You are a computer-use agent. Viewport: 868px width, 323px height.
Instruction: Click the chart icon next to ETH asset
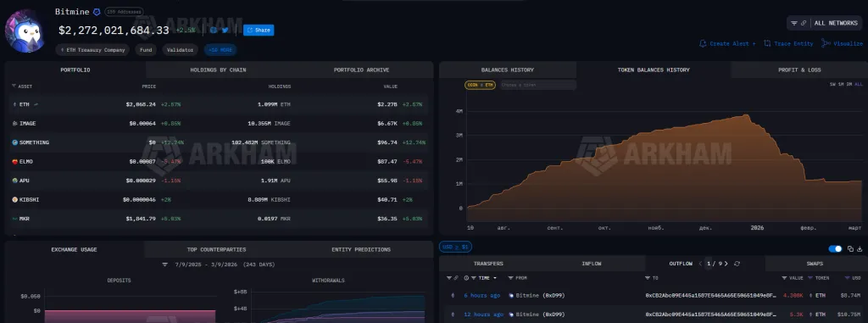(36, 104)
